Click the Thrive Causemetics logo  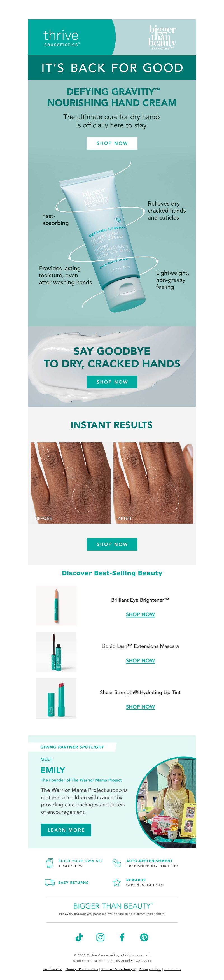[x=61, y=38]
